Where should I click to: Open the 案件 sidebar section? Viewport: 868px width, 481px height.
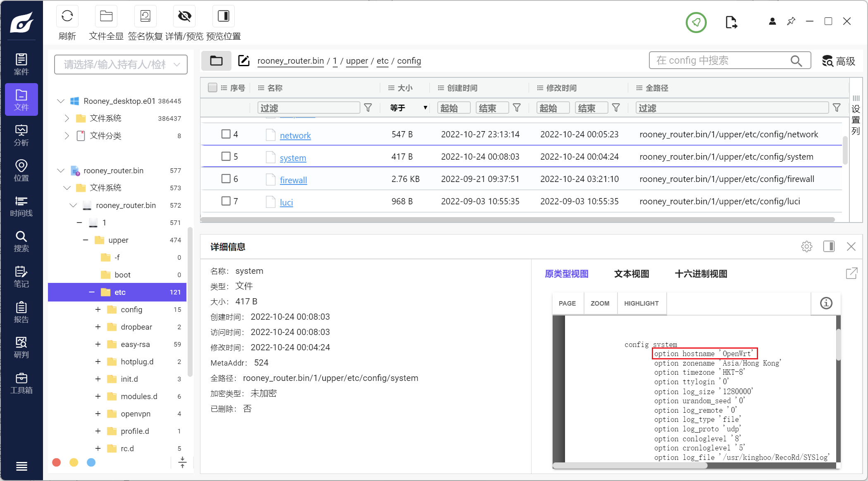point(21,64)
